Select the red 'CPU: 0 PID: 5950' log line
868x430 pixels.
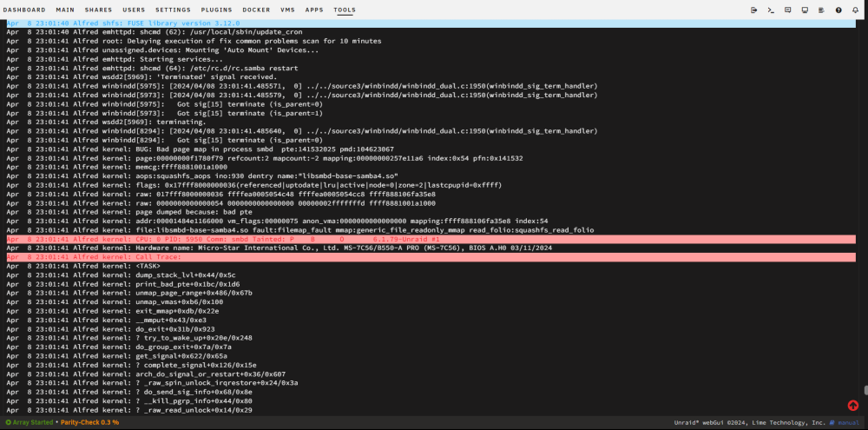tap(431, 239)
